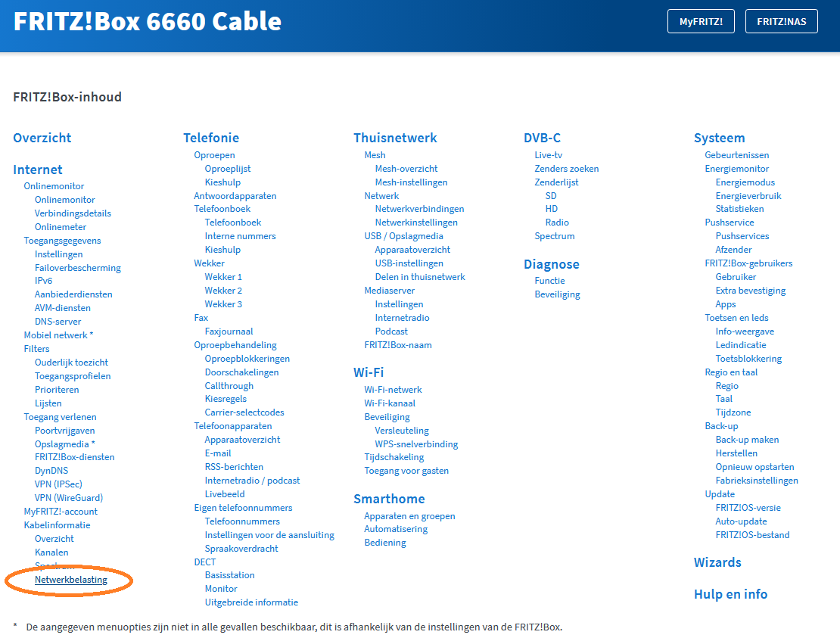Open Toegang voor gasten
Image resolution: width=840 pixels, height=638 pixels.
(x=406, y=471)
